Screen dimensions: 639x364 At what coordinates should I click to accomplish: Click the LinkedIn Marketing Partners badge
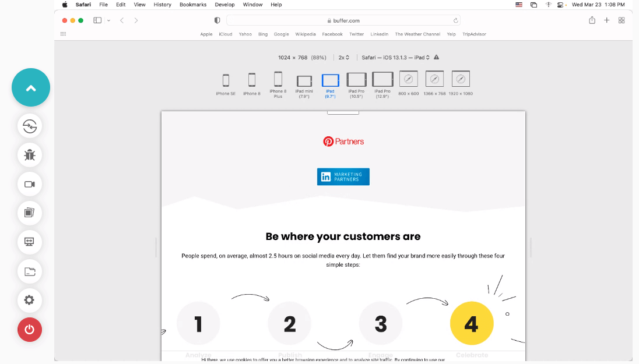pyautogui.click(x=343, y=176)
